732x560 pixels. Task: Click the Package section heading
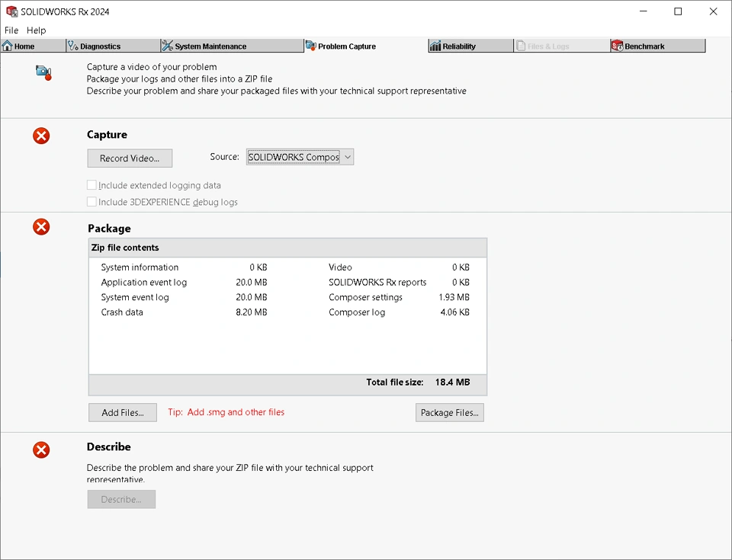click(109, 229)
